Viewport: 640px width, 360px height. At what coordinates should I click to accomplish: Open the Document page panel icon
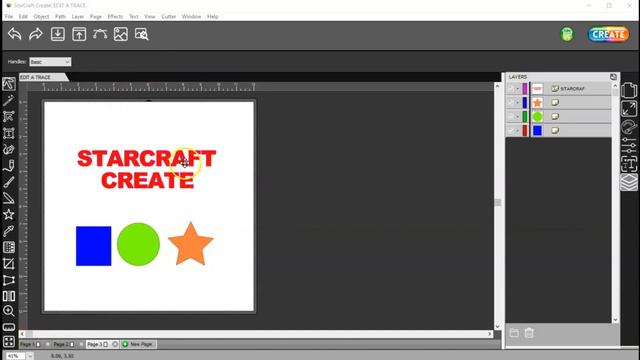click(629, 90)
